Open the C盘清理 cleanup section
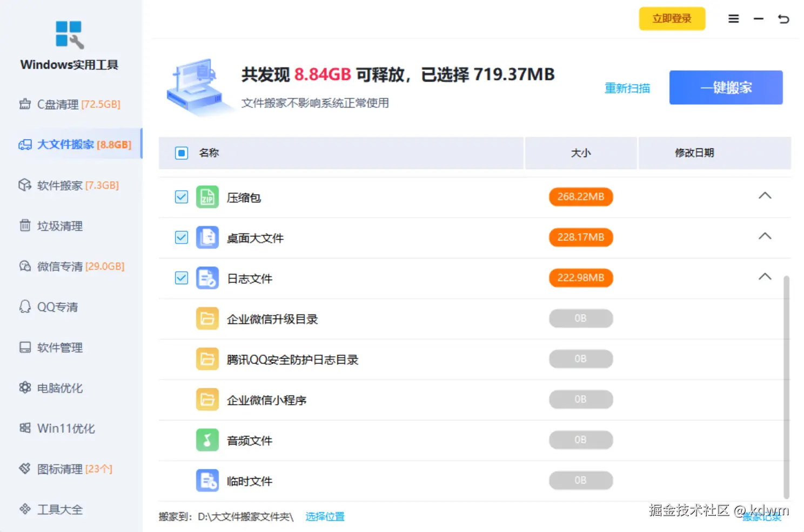 coord(57,104)
